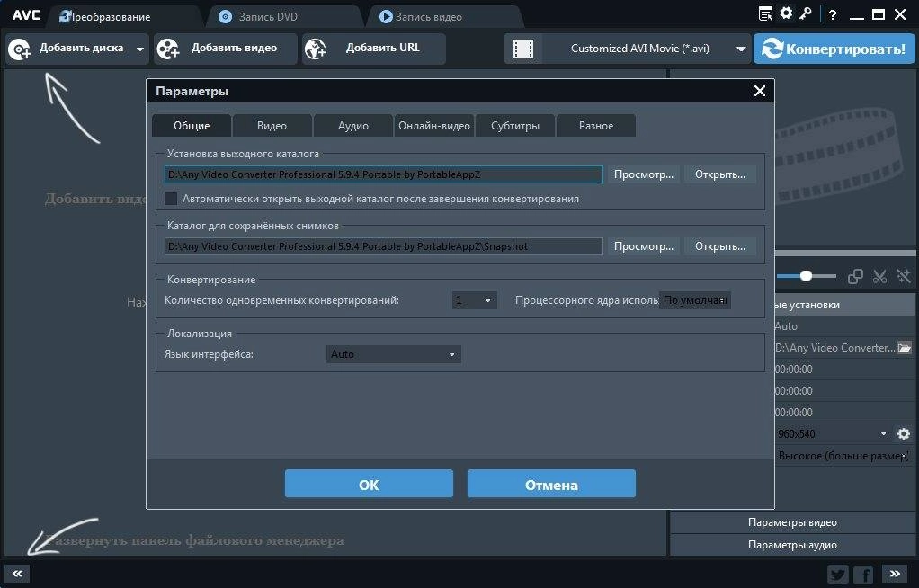This screenshot has height=588, width=919.
Task: Switch to the Аудио tab
Action: pyautogui.click(x=352, y=126)
